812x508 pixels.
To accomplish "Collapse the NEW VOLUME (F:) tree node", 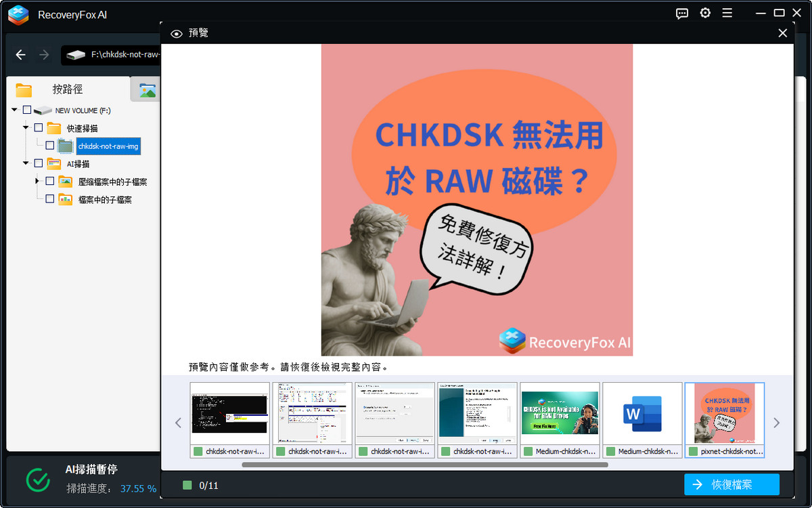I will pos(14,110).
